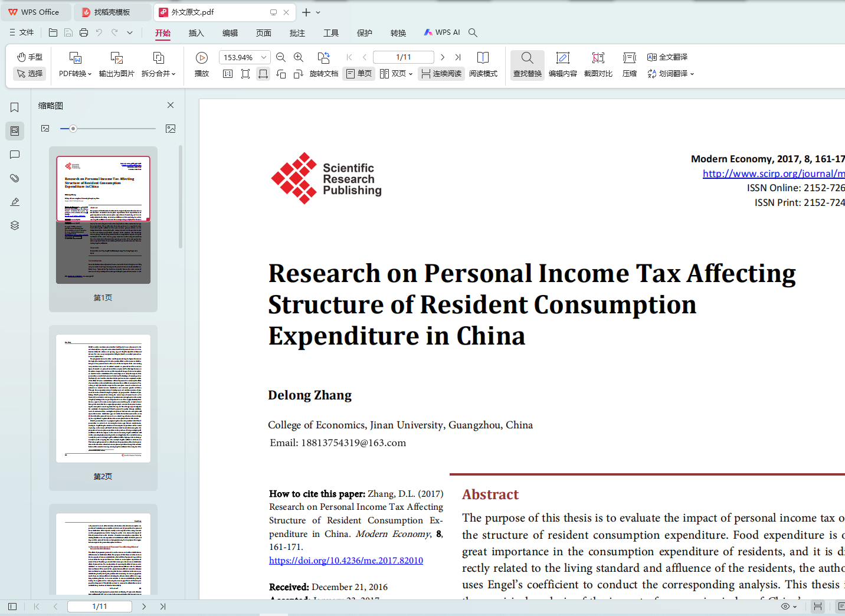This screenshot has height=616, width=845.
Task: Activate the Select tool (选择)
Action: (30, 74)
